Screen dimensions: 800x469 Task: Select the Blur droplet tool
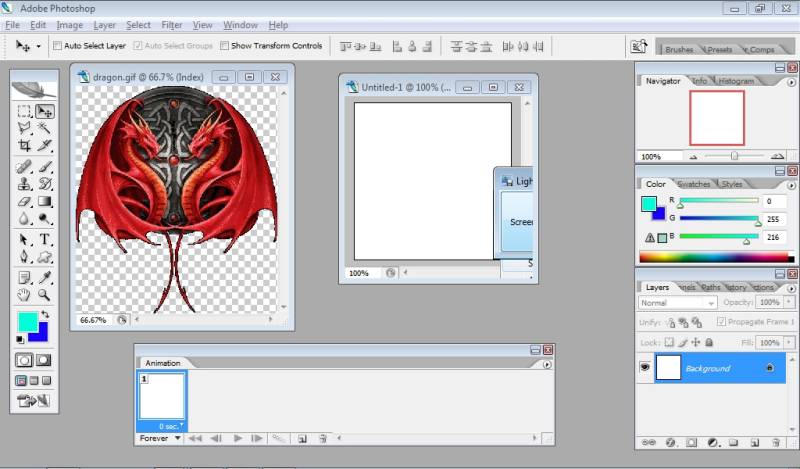[x=24, y=219]
